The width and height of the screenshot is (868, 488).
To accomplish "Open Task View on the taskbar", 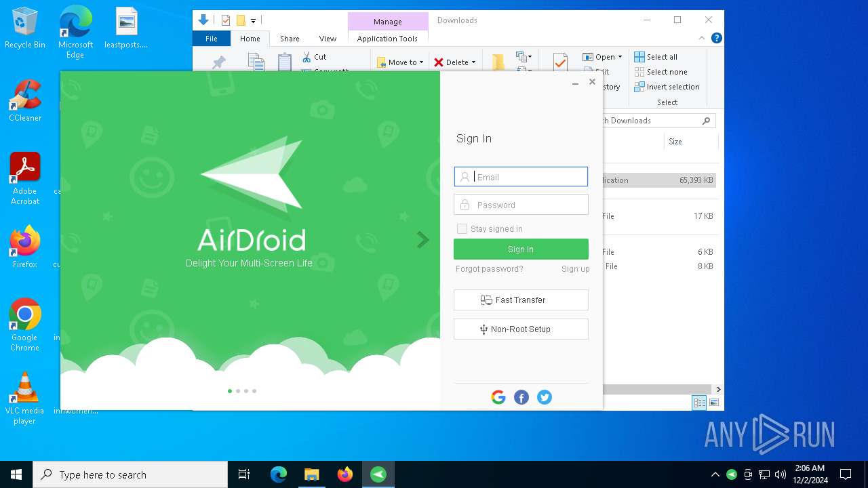I will point(244,474).
